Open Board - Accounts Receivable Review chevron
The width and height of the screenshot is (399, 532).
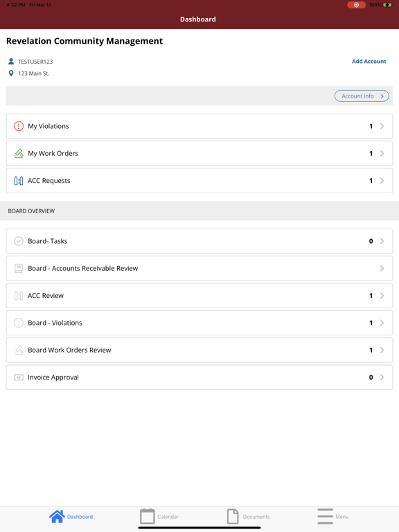tap(382, 268)
